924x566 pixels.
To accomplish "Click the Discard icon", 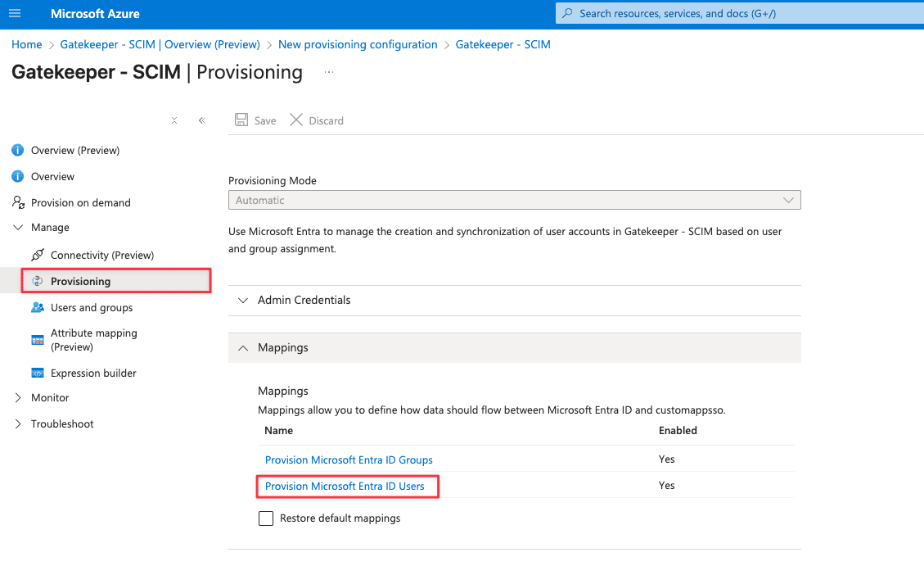I will click(295, 120).
